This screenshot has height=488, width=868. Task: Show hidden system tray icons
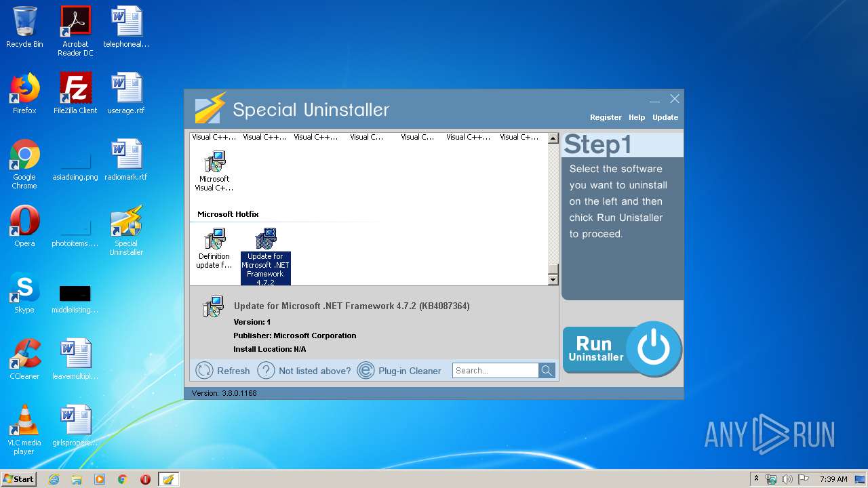point(757,479)
